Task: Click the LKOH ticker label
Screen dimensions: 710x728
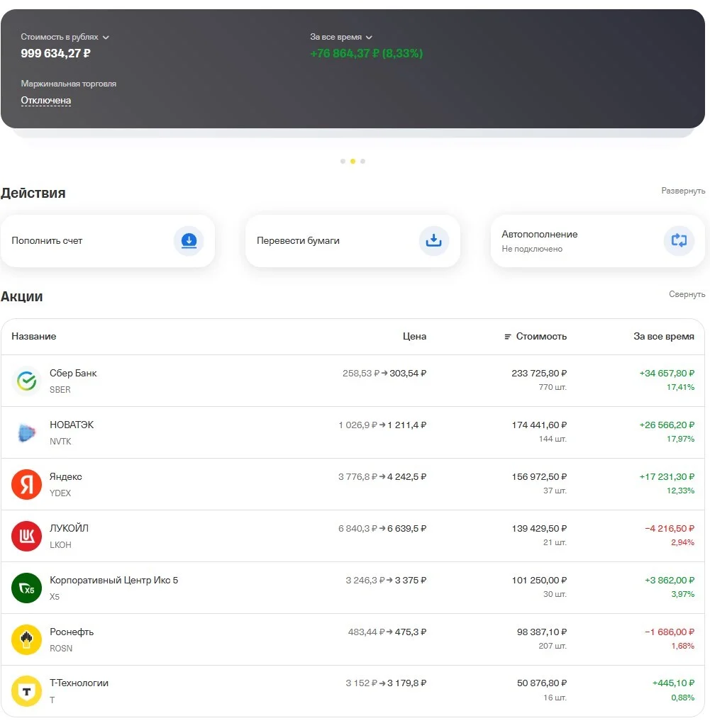Action: click(60, 545)
